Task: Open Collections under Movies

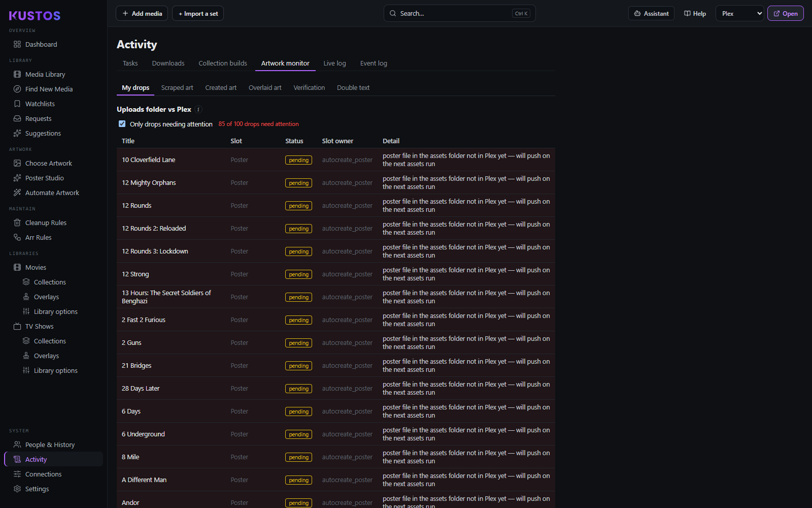Action: [x=50, y=282]
